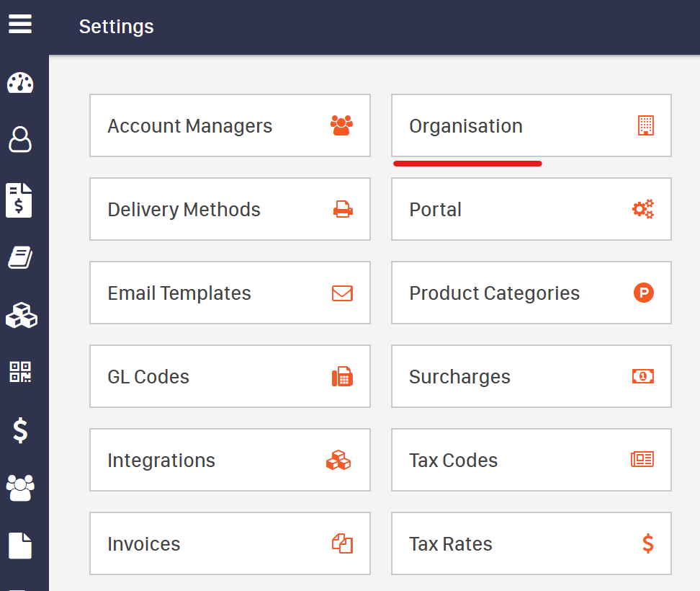The height and width of the screenshot is (591, 700).
Task: Select the book icon in the sidebar
Action: click(20, 257)
